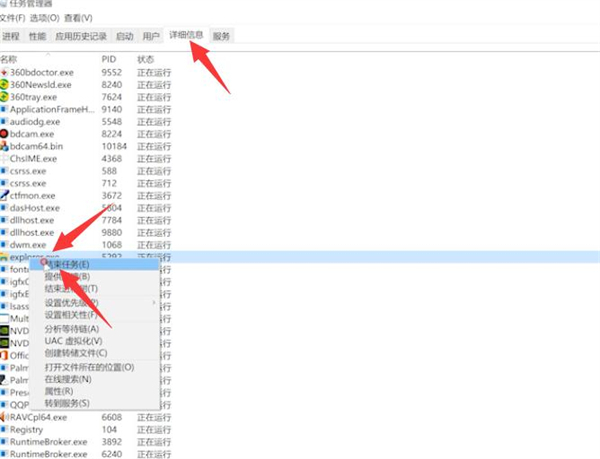The width and height of the screenshot is (600, 459).
Task: Sort by the PID column header
Action: 109,59
